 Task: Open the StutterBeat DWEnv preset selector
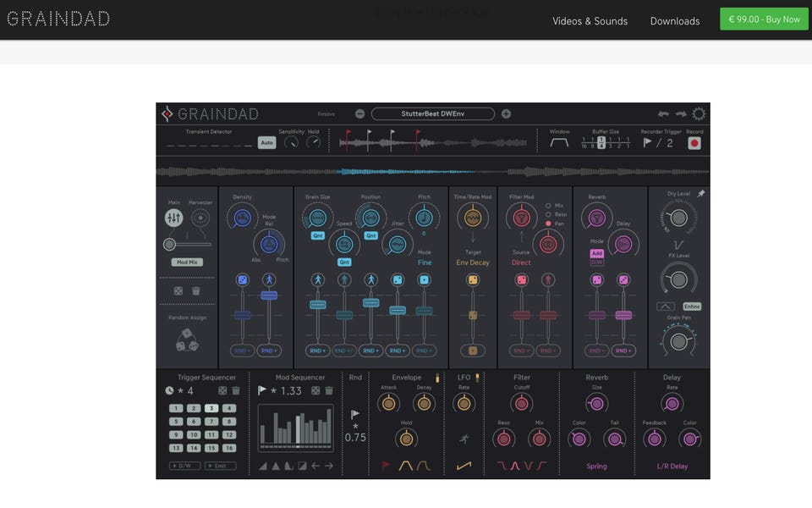coord(432,114)
